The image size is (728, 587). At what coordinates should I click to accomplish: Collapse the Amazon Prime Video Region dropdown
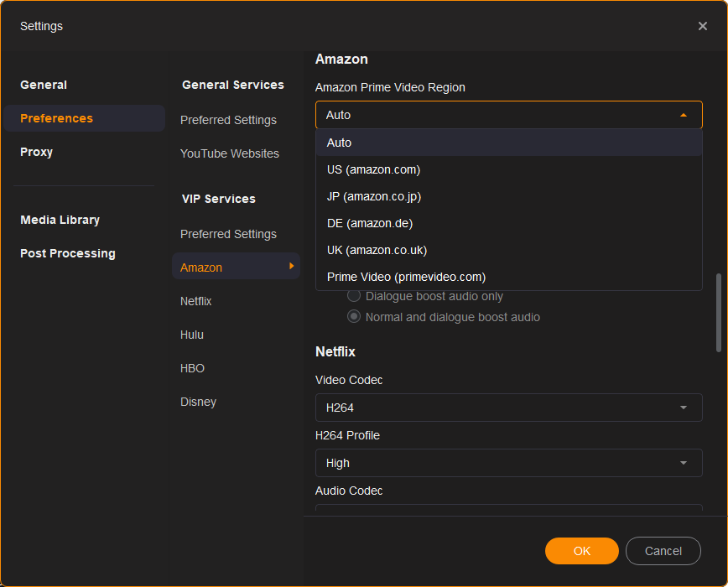pos(684,115)
